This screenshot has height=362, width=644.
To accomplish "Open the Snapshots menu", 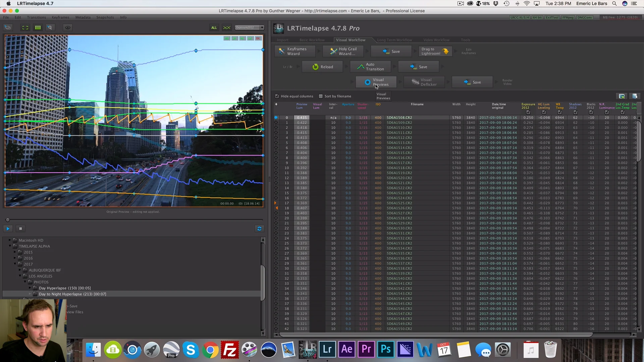I will click(105, 17).
